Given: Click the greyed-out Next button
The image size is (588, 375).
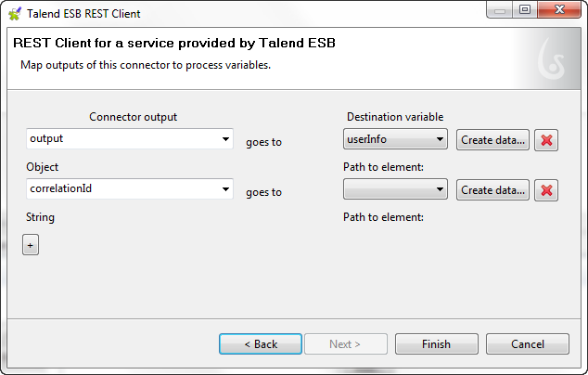Looking at the screenshot, I should pos(345,343).
